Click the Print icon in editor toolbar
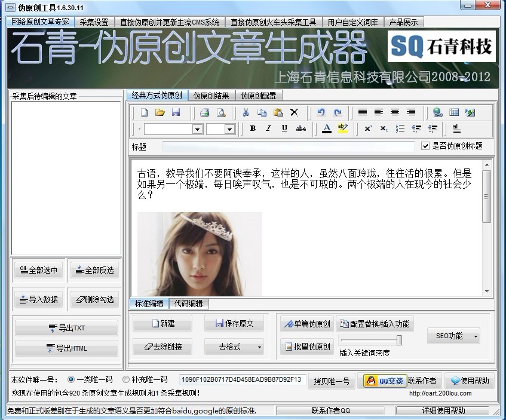Screen dimensions: 506x420 204,112
